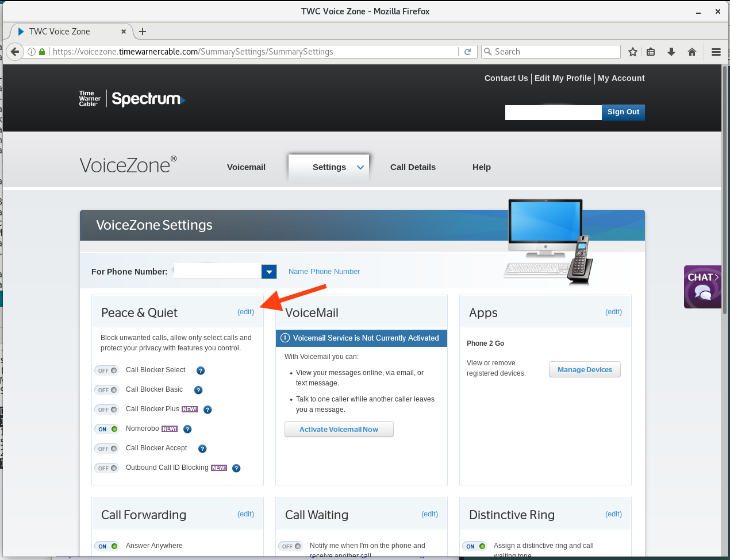Click the Name Phone Number link

324,272
